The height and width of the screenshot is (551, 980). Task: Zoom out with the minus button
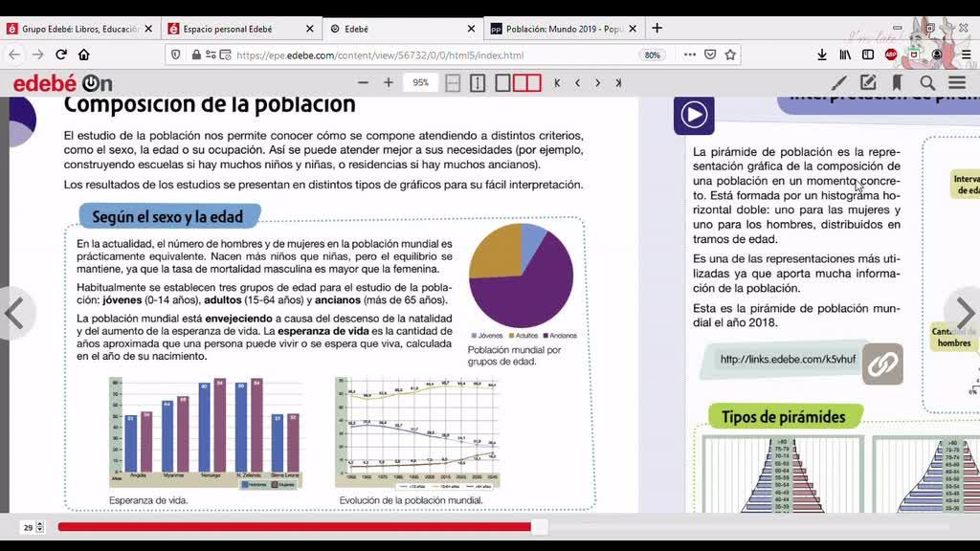pyautogui.click(x=363, y=82)
